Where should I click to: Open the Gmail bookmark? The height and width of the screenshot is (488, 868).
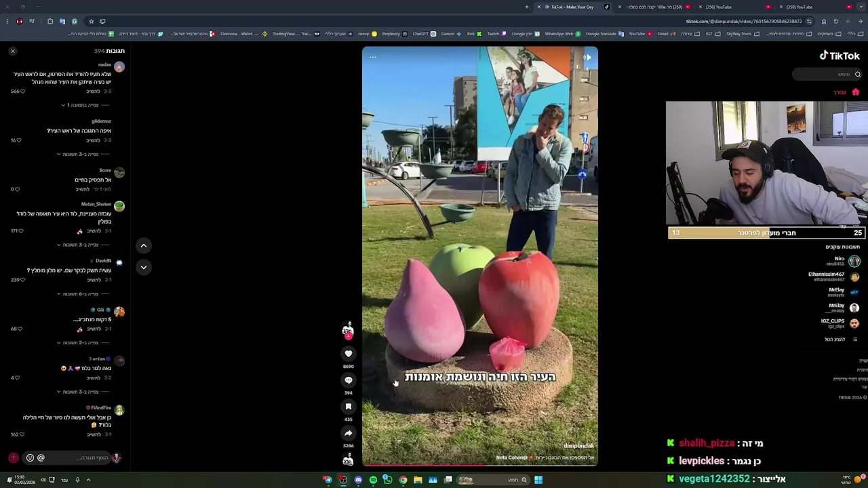click(x=665, y=33)
